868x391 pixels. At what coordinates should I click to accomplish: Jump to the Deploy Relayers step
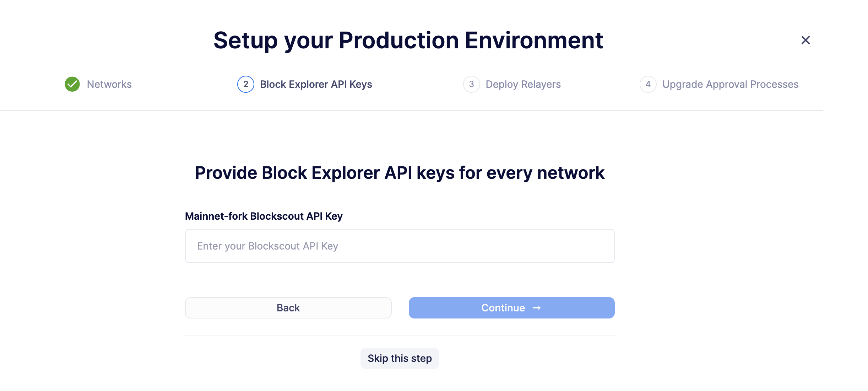[523, 84]
